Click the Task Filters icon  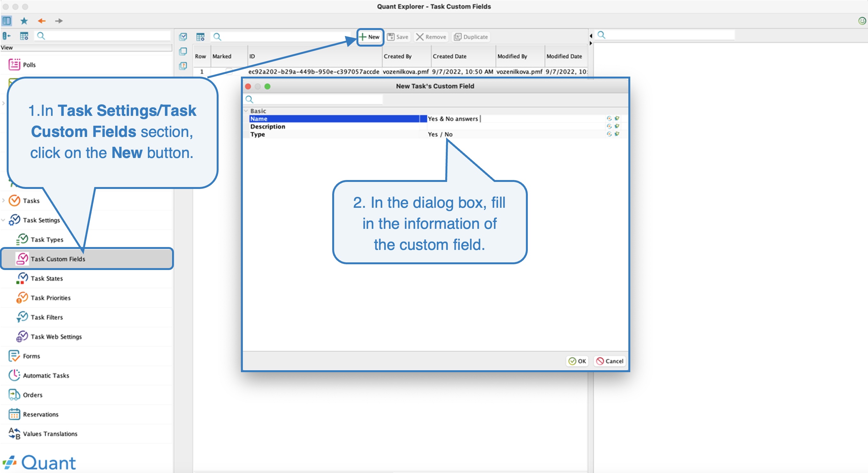pos(22,317)
